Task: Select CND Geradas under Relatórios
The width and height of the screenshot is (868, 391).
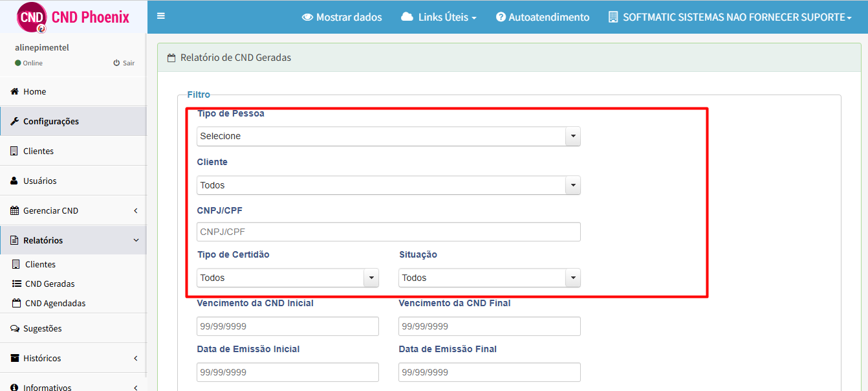Action: coord(50,284)
